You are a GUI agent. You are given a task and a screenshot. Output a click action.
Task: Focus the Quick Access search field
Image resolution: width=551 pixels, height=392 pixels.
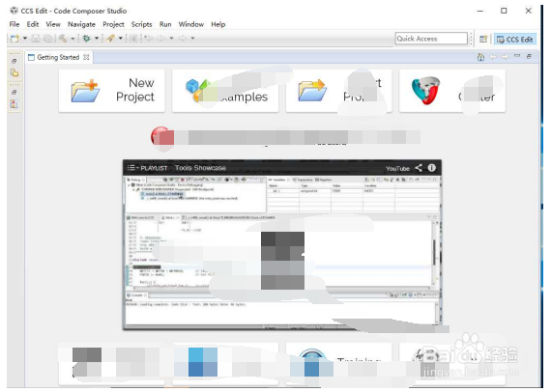coord(431,39)
